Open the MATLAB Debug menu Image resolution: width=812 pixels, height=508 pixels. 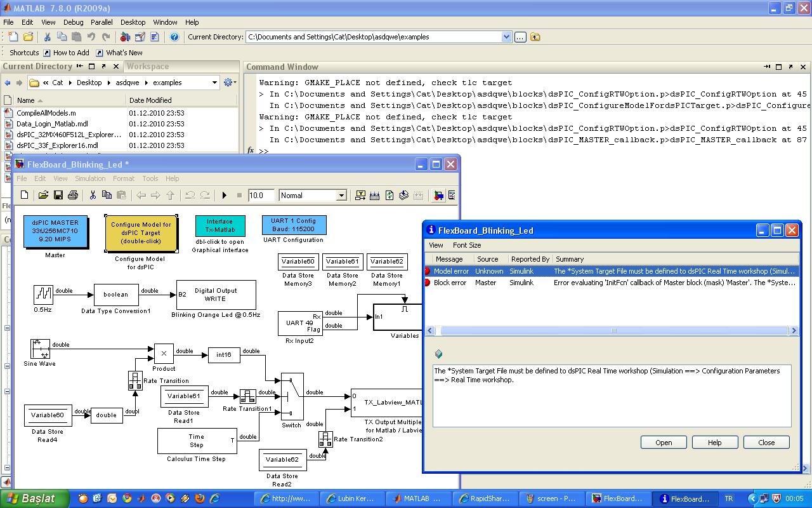click(x=73, y=22)
